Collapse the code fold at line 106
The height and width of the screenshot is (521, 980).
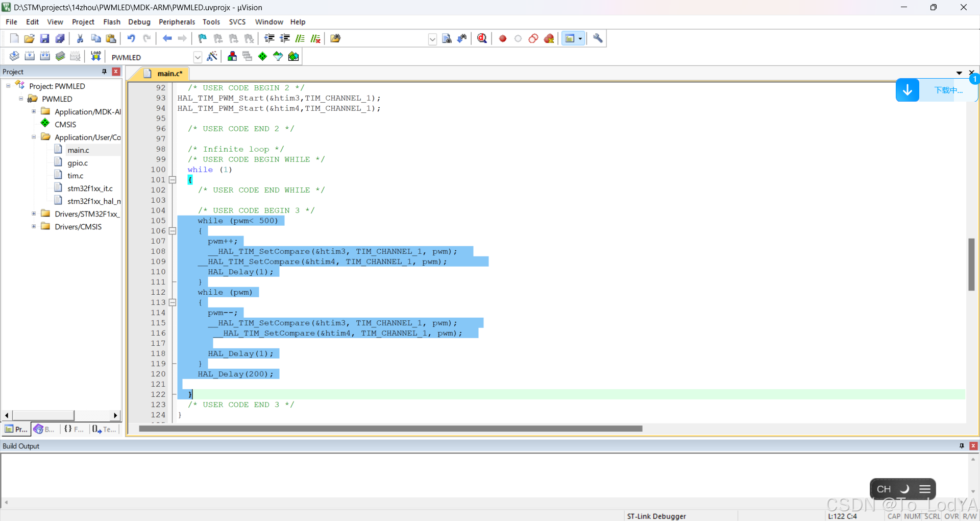pos(173,231)
